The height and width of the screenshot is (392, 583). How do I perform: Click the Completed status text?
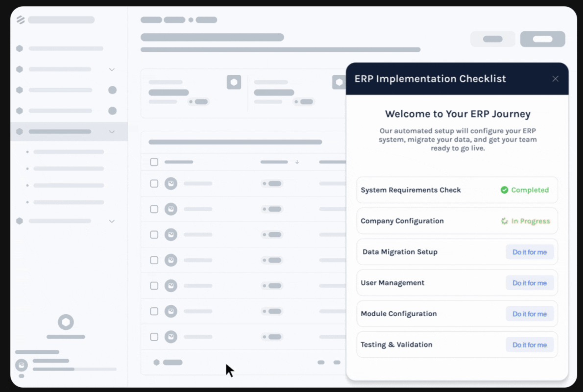pyautogui.click(x=530, y=190)
